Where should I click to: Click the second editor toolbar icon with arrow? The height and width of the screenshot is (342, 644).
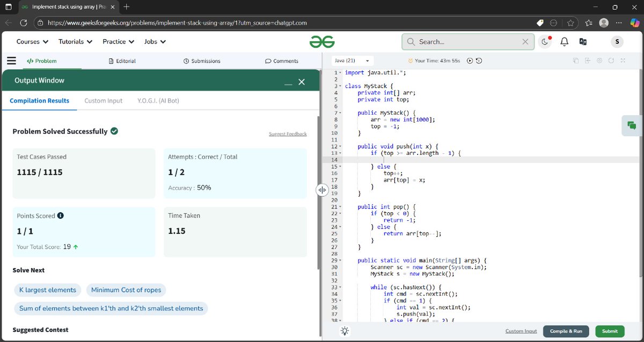[588, 61]
